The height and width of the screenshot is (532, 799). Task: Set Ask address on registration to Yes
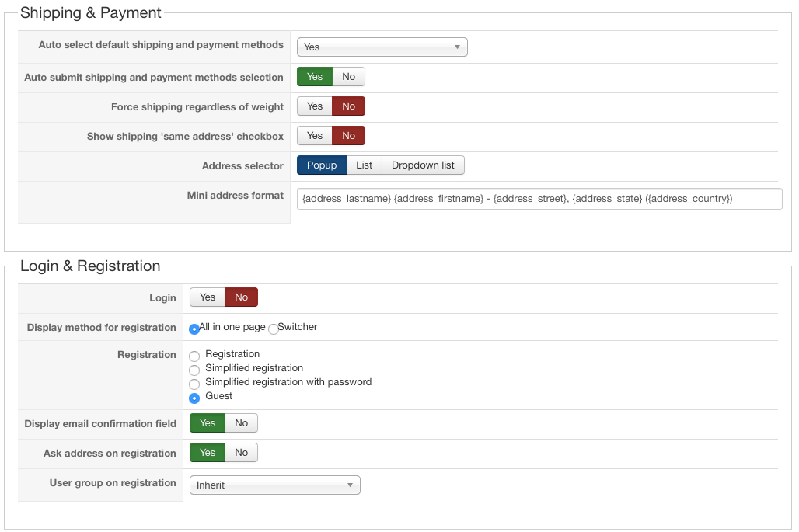tap(207, 453)
